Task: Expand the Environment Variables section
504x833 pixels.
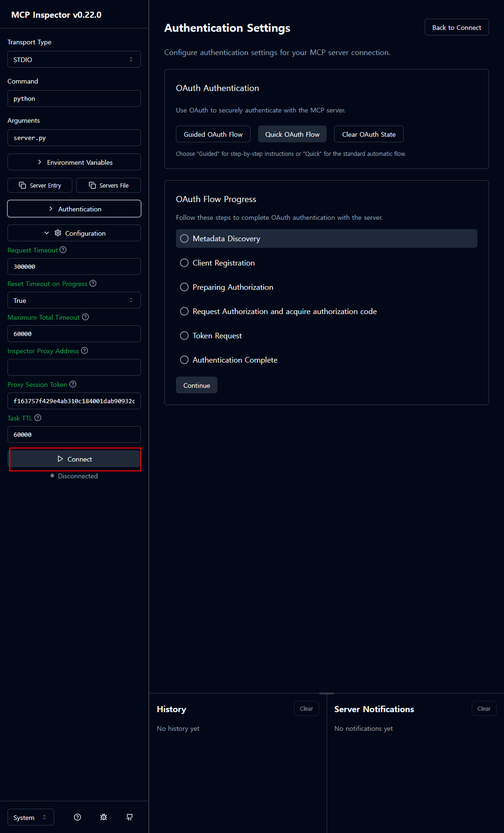Action: point(74,162)
